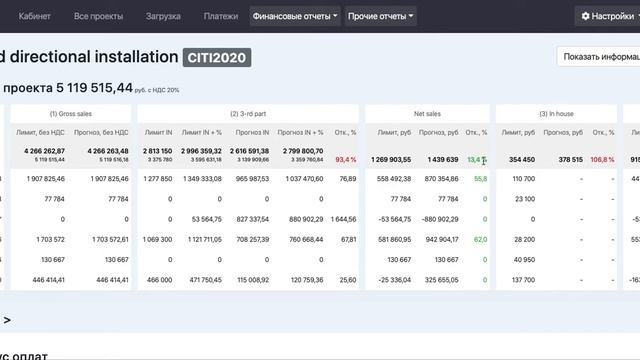Viewport: 640px width, 360px height.
Task: Click cell 325 655,05
Action: point(442,280)
